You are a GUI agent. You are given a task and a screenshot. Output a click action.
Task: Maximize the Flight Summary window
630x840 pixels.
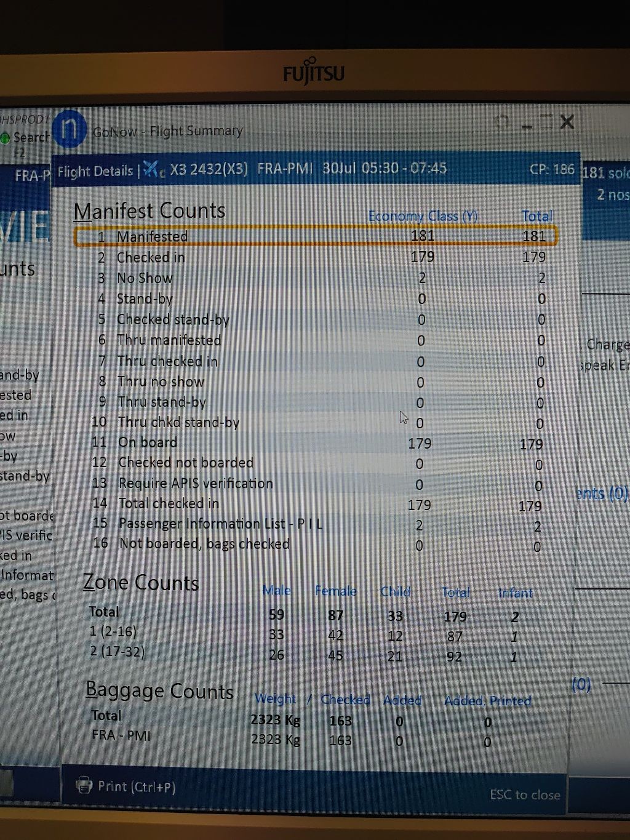tap(546, 122)
